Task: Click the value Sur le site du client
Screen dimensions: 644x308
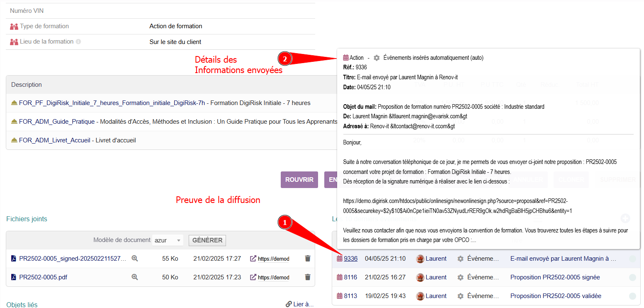Action: tap(175, 42)
